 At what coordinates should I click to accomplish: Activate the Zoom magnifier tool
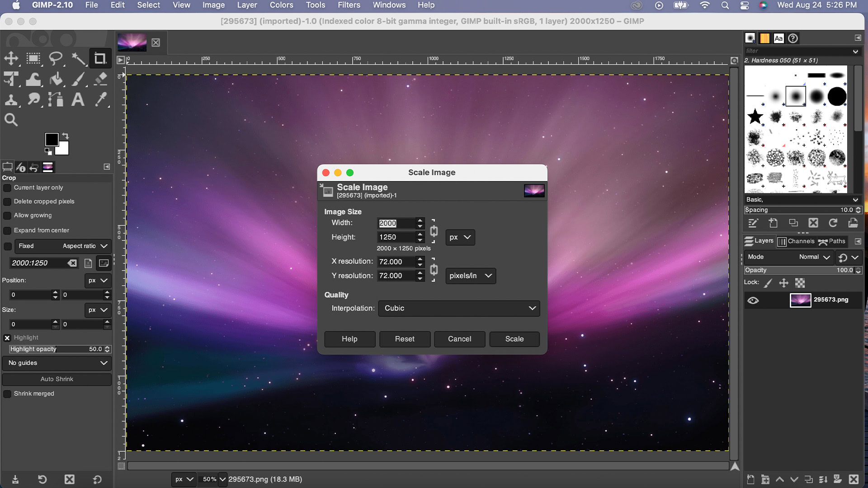pyautogui.click(x=11, y=120)
